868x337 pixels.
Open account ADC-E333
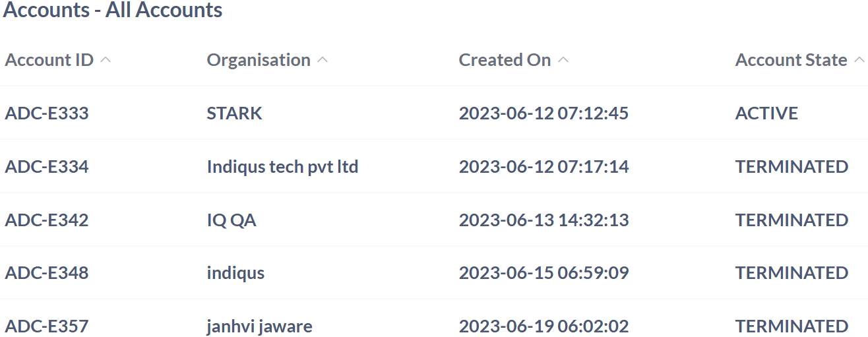tap(47, 113)
